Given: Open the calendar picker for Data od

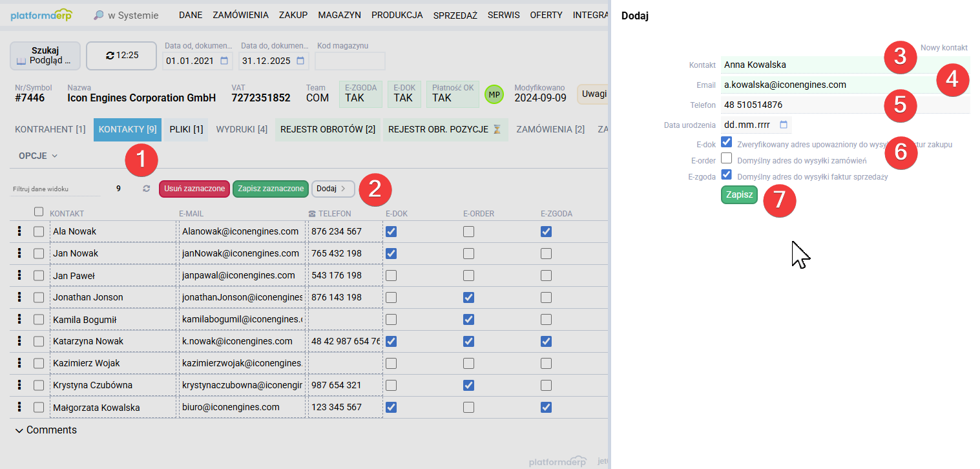Looking at the screenshot, I should pyautogui.click(x=224, y=61).
